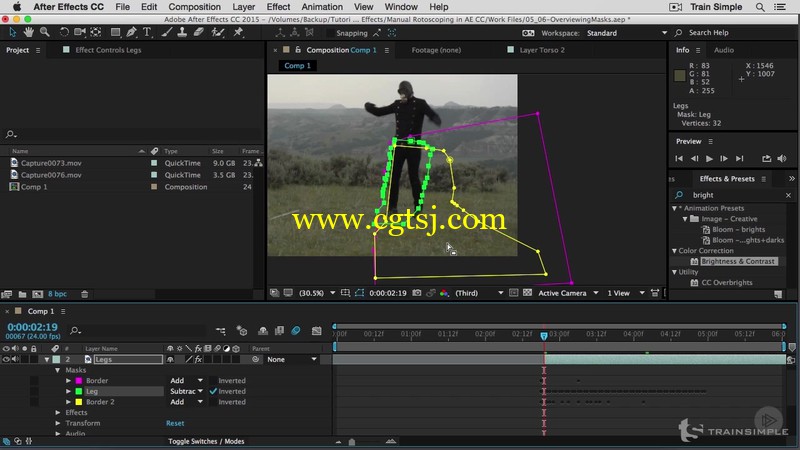Click the Border mask magenta color swatch

[x=79, y=381]
